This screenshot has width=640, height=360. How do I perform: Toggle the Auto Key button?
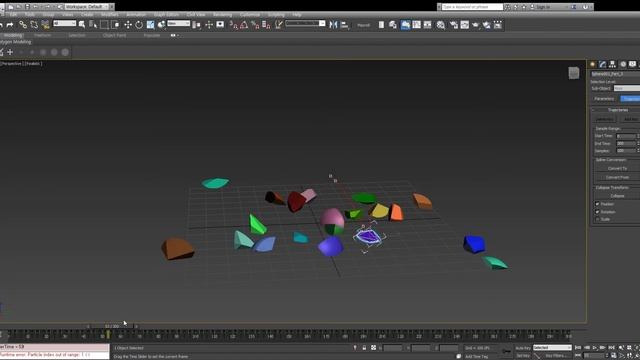point(523,348)
